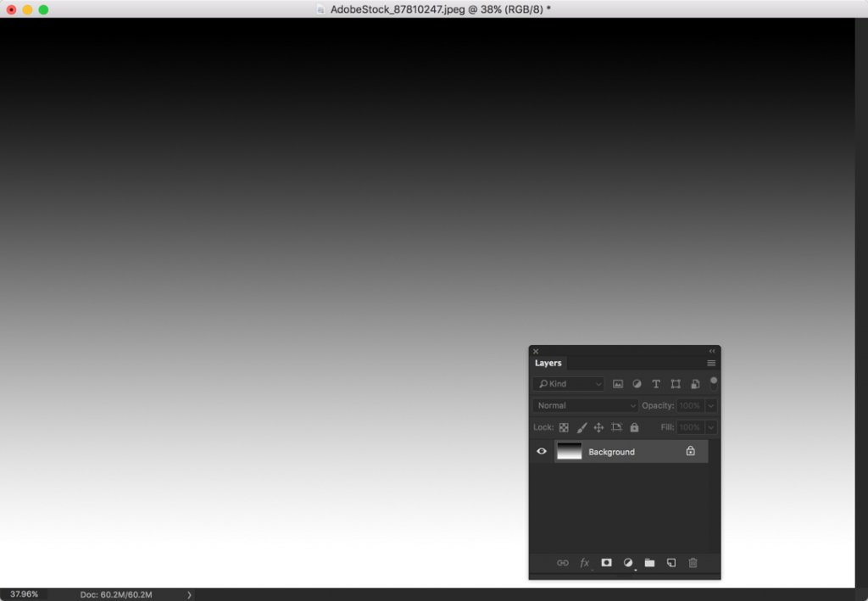Create a new group with the folder icon
The height and width of the screenshot is (601, 868).
click(649, 563)
